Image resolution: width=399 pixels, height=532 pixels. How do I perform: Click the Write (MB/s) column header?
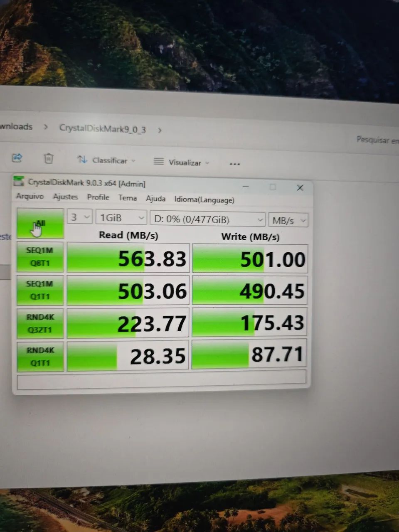(250, 237)
